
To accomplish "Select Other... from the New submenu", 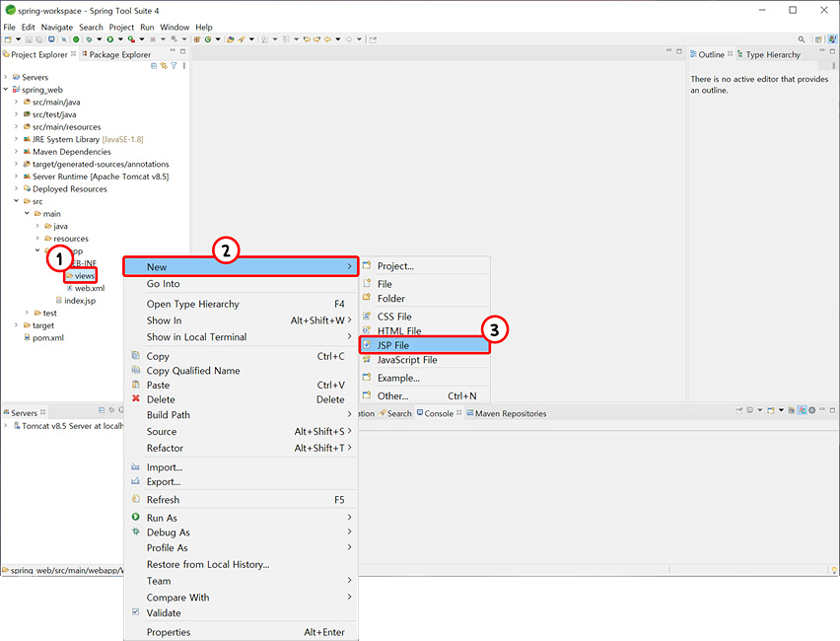I will [425, 395].
